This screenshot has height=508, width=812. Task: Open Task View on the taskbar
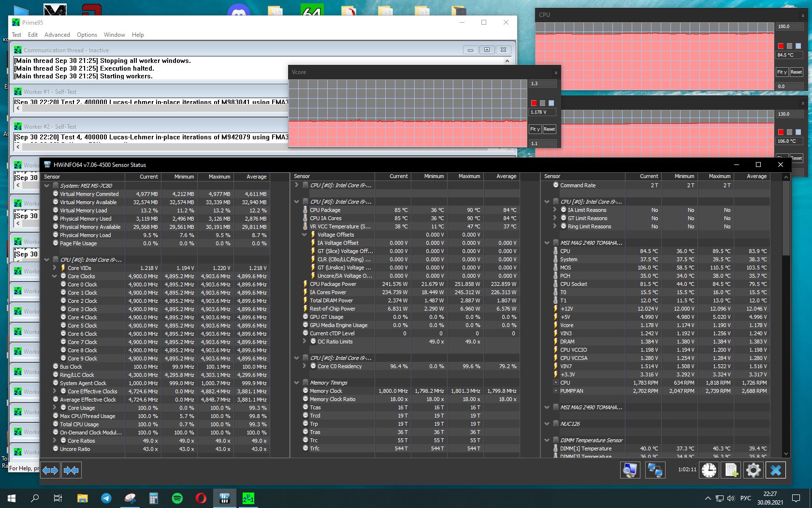[58, 498]
